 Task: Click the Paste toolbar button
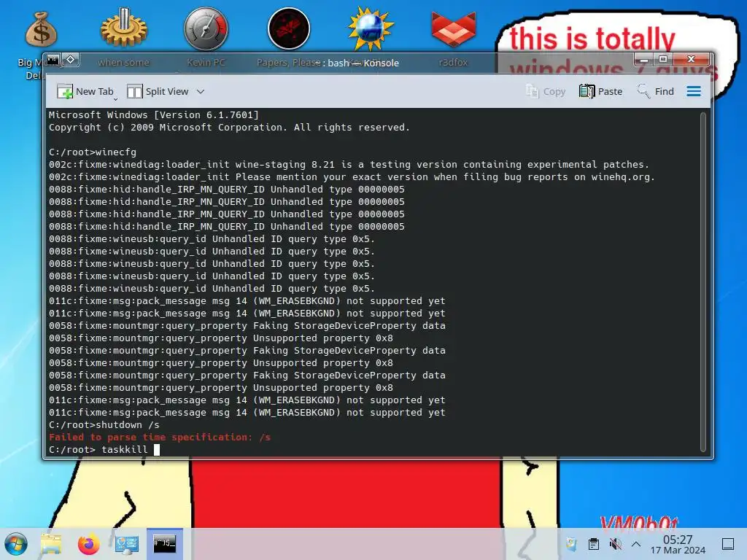tap(601, 91)
